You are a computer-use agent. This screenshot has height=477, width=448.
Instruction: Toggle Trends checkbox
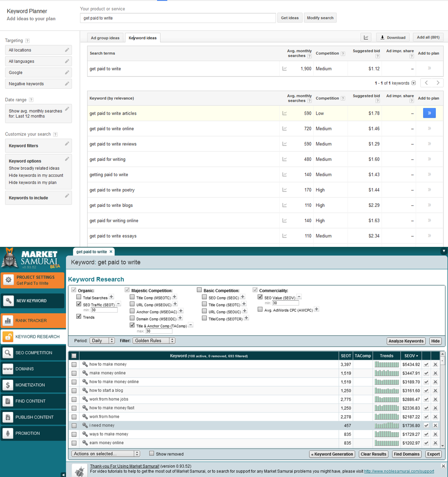(79, 317)
